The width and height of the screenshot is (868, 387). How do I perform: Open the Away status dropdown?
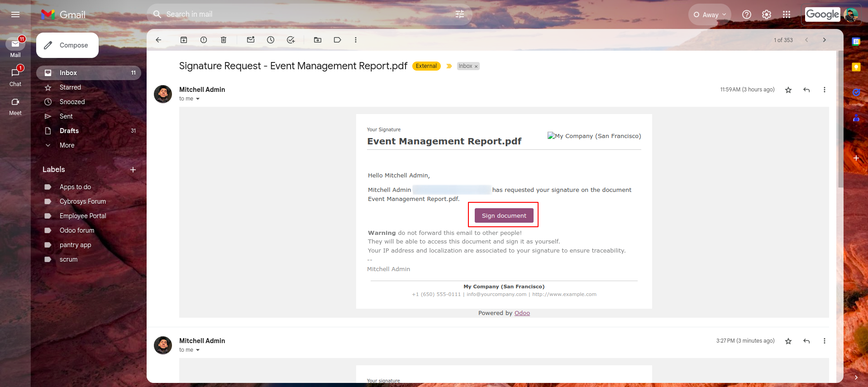click(x=710, y=14)
